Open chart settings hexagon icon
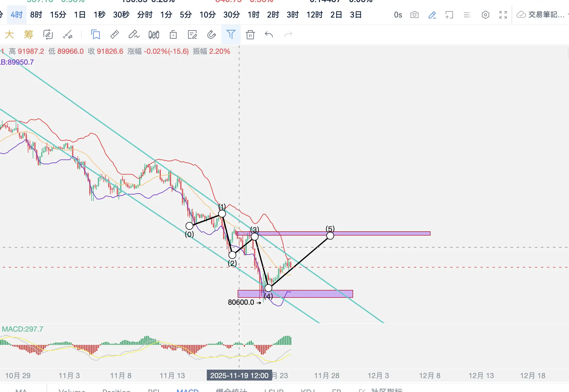 (485, 15)
